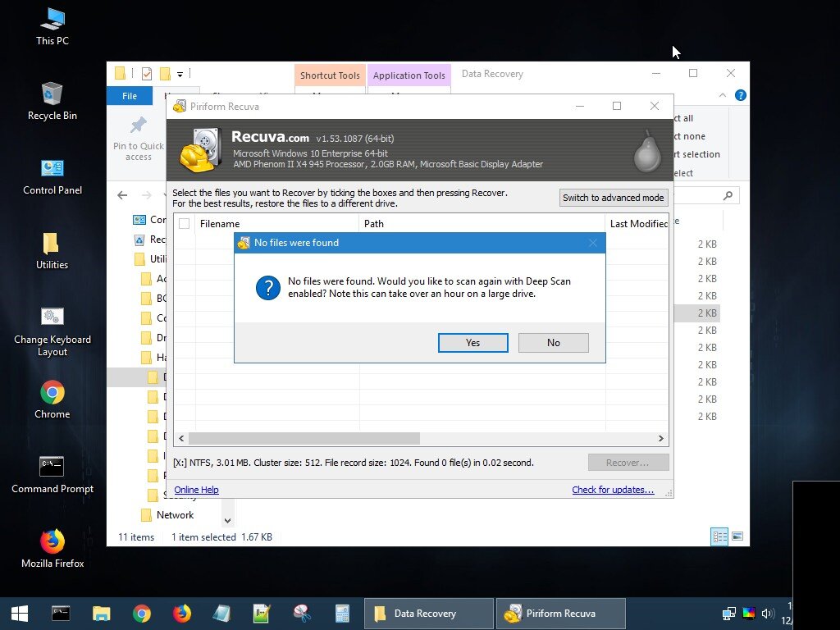Screen dimensions: 840x630
Task: Select the Shortcut Tools ribbon tab
Action: (x=330, y=75)
